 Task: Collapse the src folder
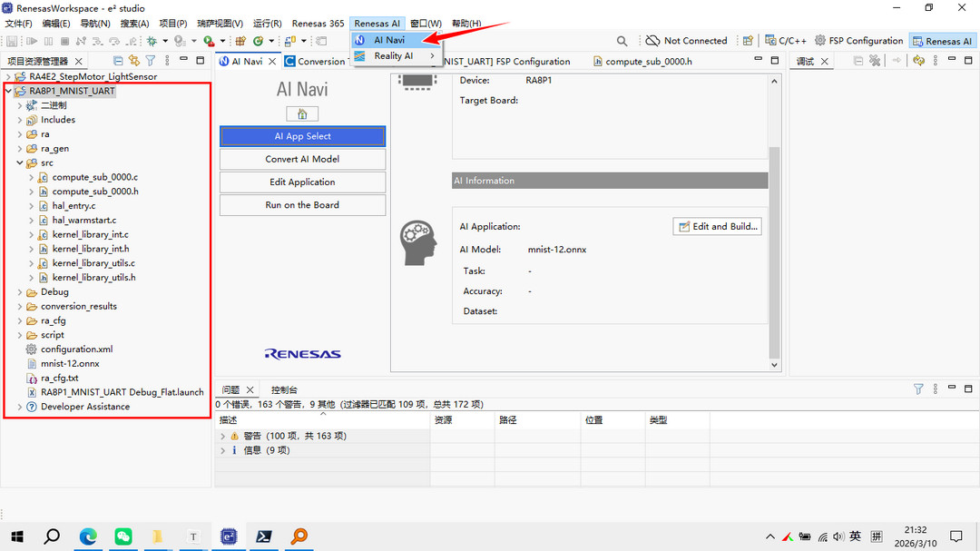(x=19, y=162)
